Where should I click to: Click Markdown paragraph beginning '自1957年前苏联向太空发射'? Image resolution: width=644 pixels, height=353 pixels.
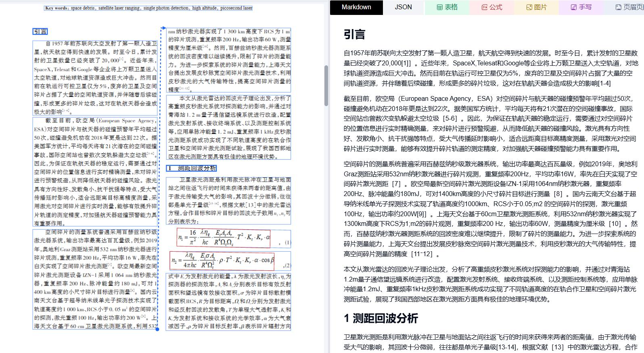coord(491,68)
